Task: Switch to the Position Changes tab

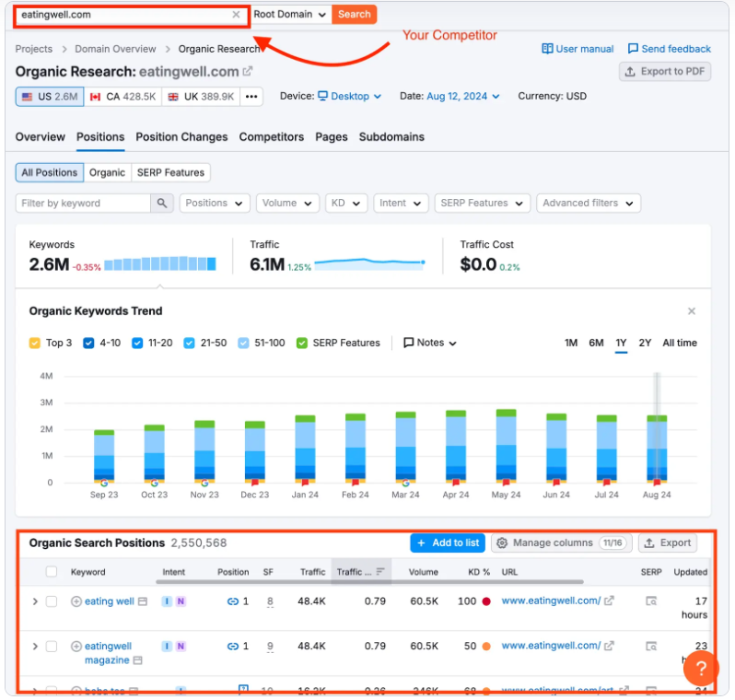Action: (181, 137)
